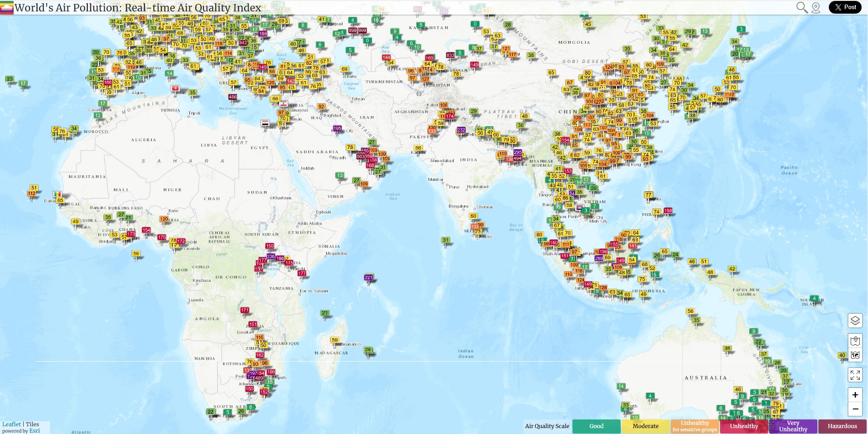Open the 4 marker at Solomon Islands
868x434 pixels.
[814, 299]
